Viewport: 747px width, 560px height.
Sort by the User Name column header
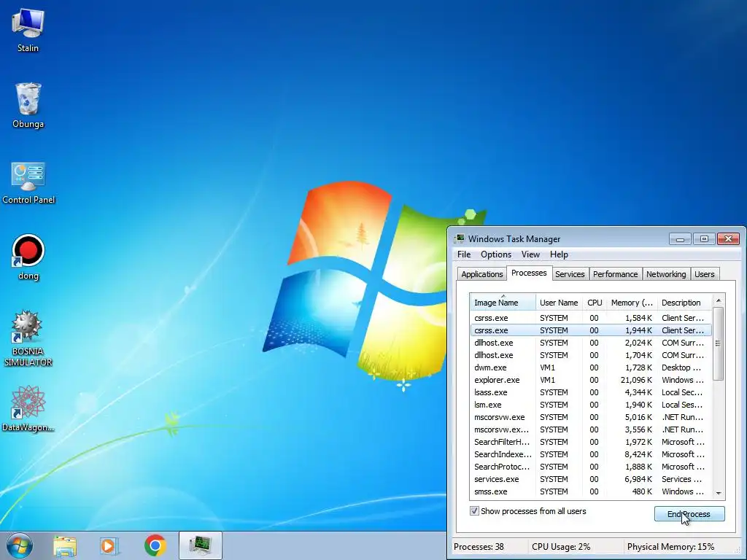point(559,303)
